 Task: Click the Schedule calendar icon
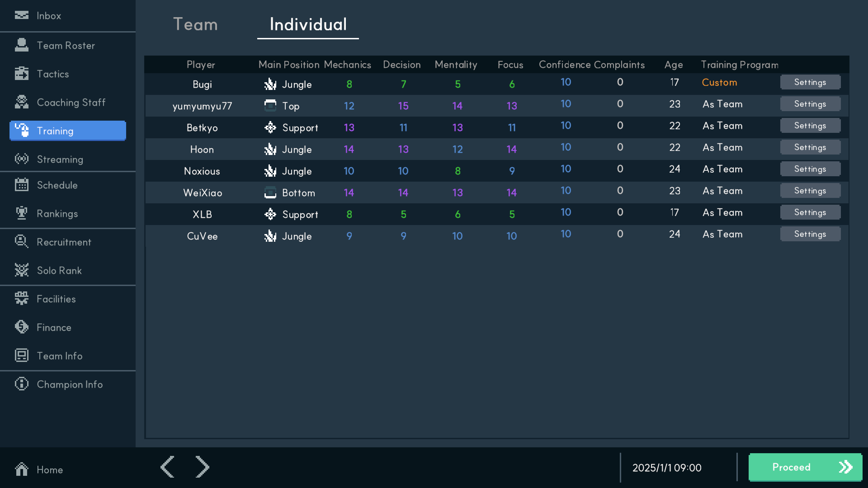[x=21, y=185]
